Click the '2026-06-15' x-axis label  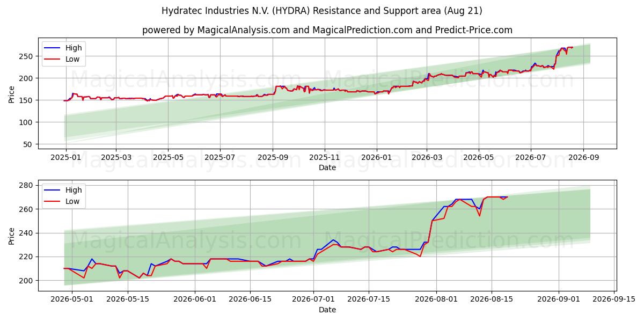(x=250, y=299)
